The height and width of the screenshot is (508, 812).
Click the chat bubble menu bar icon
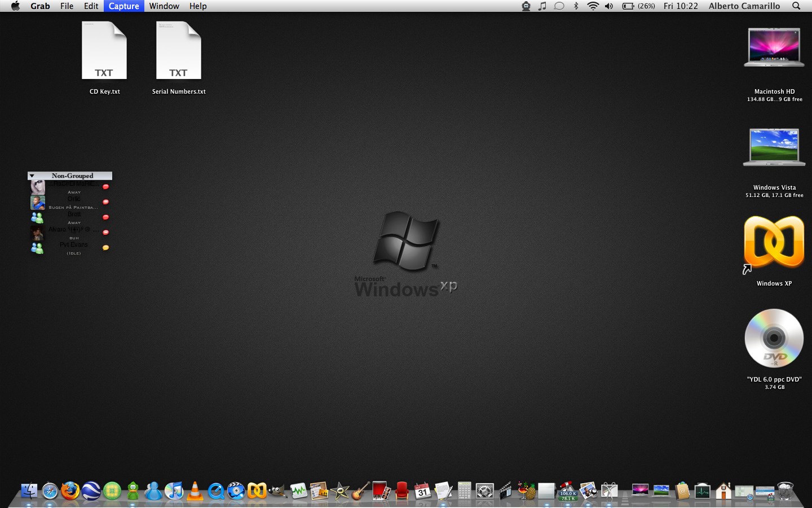(559, 6)
